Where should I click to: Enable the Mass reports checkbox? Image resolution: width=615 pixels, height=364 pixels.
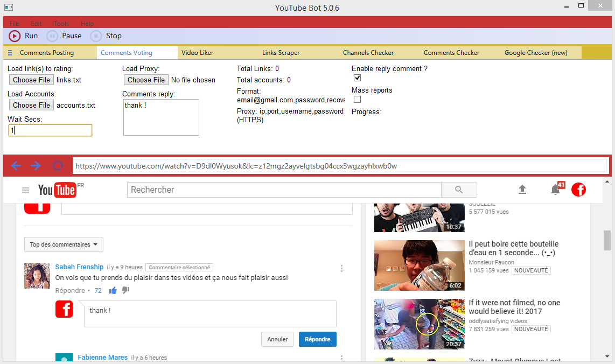[357, 99]
